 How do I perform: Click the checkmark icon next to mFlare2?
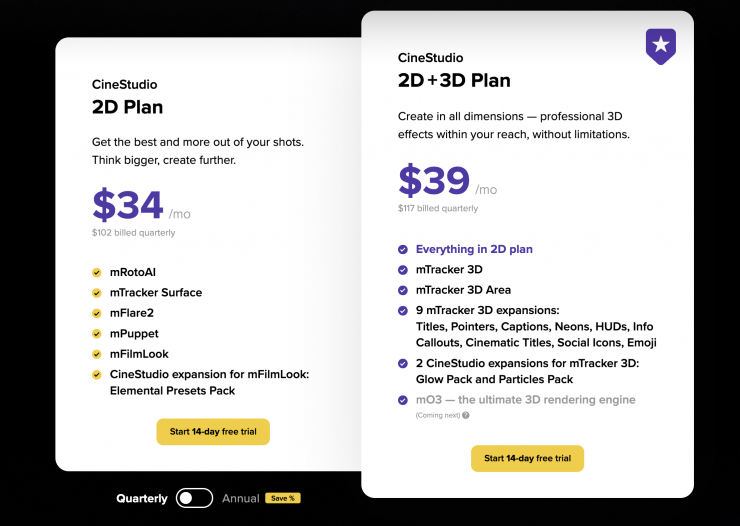click(x=97, y=313)
